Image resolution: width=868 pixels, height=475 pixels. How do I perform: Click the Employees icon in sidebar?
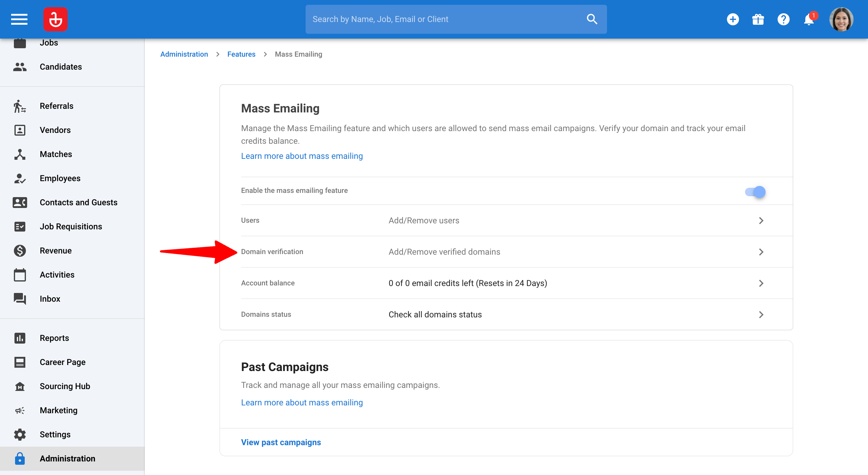(x=20, y=178)
